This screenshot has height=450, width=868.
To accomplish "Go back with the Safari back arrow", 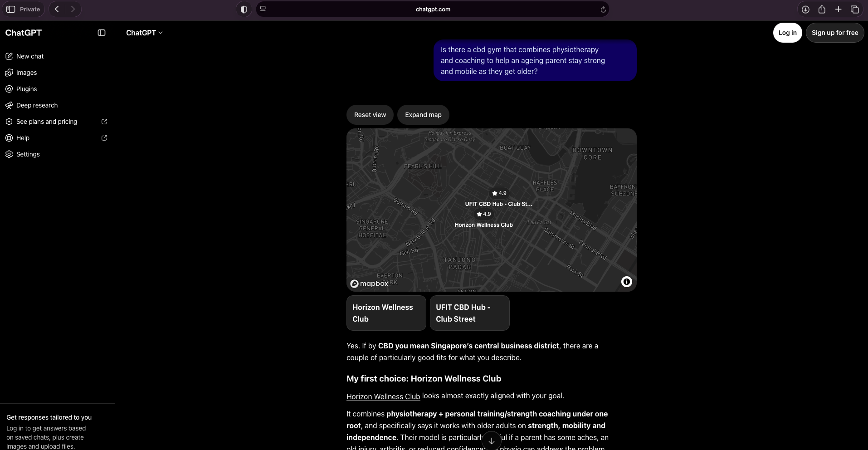I will click(57, 9).
